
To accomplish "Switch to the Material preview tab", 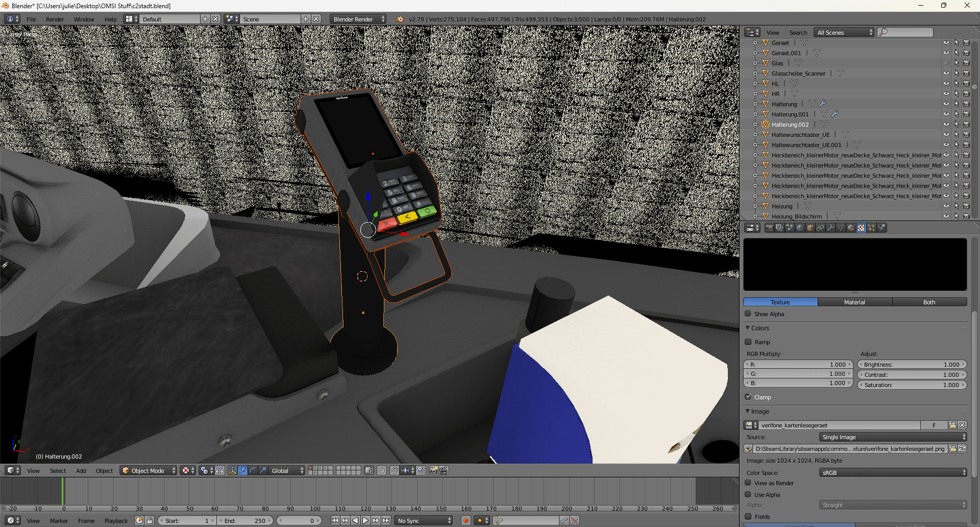I will point(854,302).
